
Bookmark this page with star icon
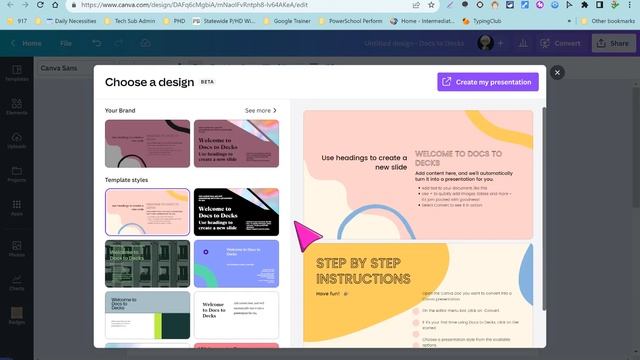431,5
